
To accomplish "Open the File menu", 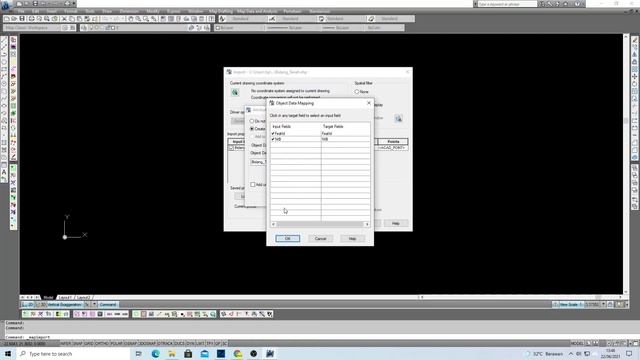I will click(21, 11).
